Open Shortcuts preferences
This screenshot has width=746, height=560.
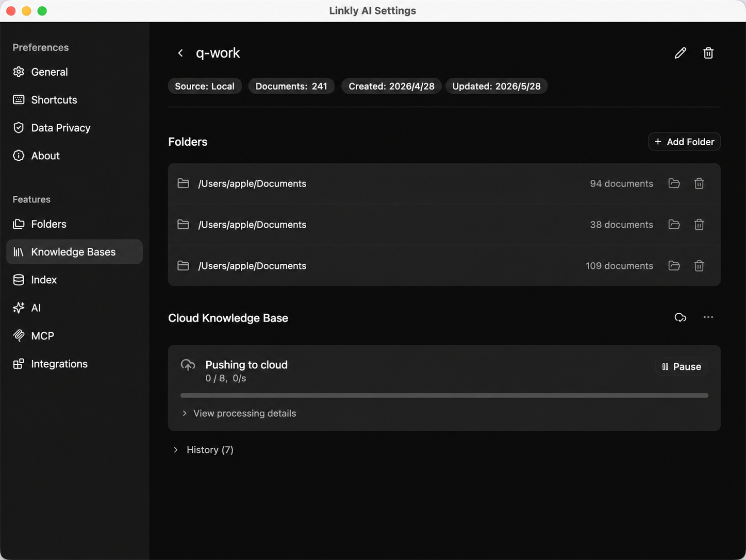pyautogui.click(x=75, y=100)
